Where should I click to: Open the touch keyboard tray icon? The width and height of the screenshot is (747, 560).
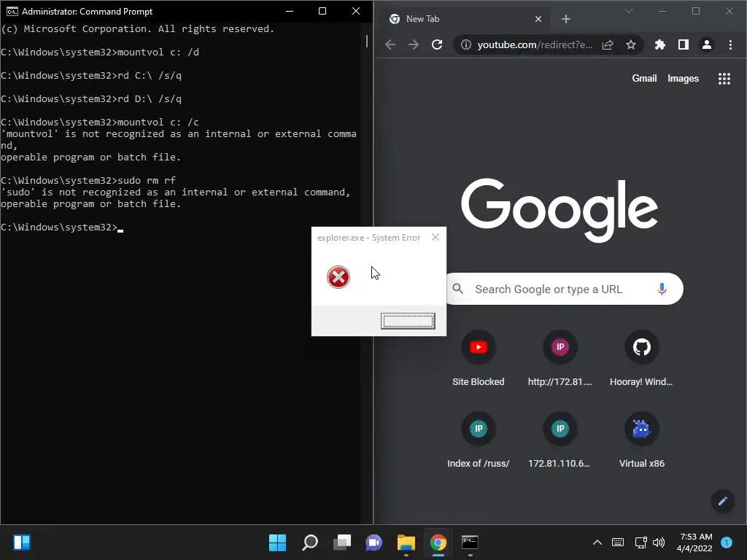pos(617,542)
